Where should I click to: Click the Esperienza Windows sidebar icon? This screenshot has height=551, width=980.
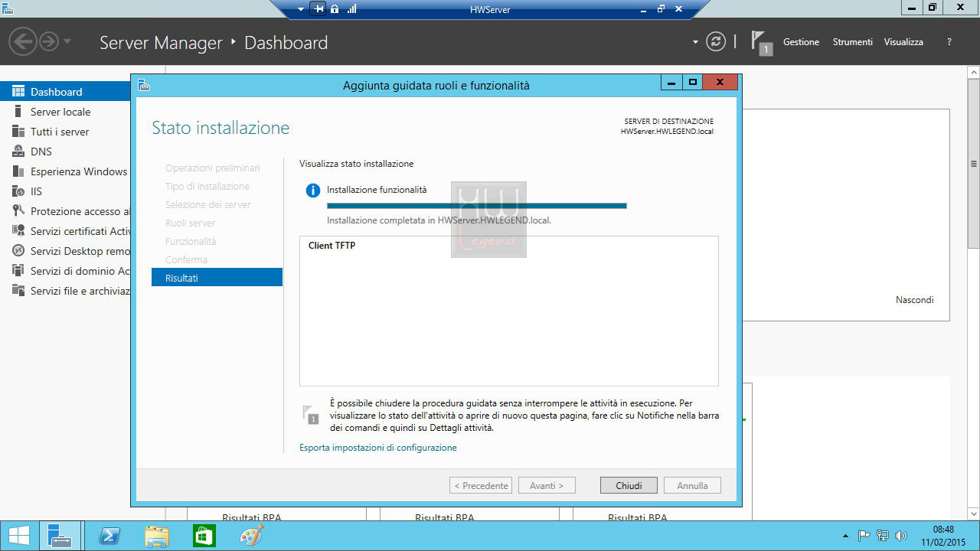[x=18, y=171]
